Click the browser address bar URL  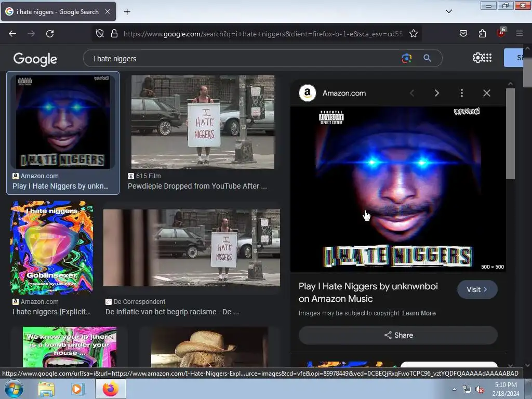[x=263, y=34]
